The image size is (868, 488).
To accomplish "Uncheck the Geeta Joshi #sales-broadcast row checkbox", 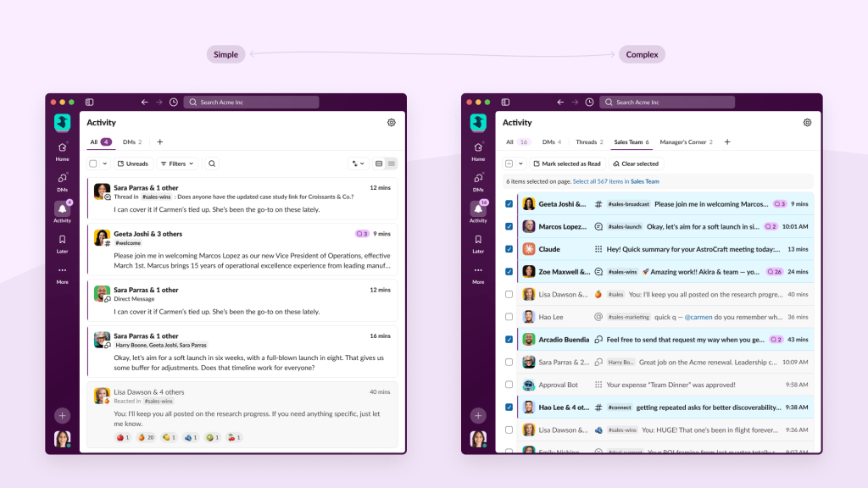I will tap(509, 204).
